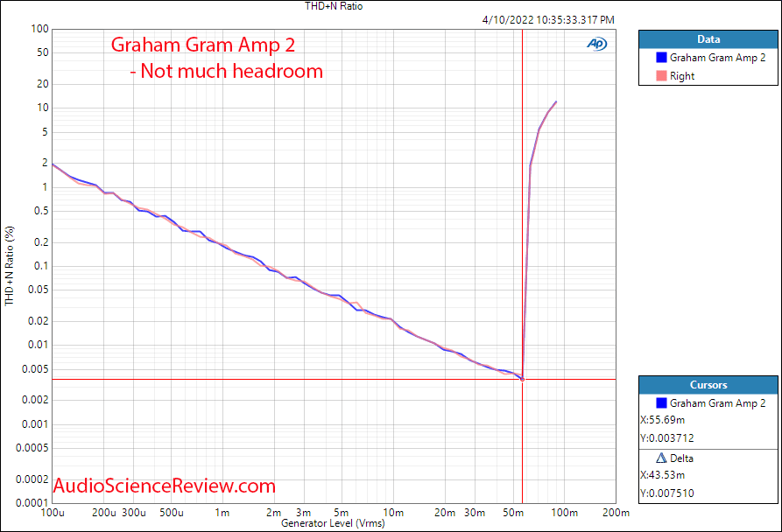
Task: Click the 2m tick on the horizontal axis
Action: coord(274,513)
